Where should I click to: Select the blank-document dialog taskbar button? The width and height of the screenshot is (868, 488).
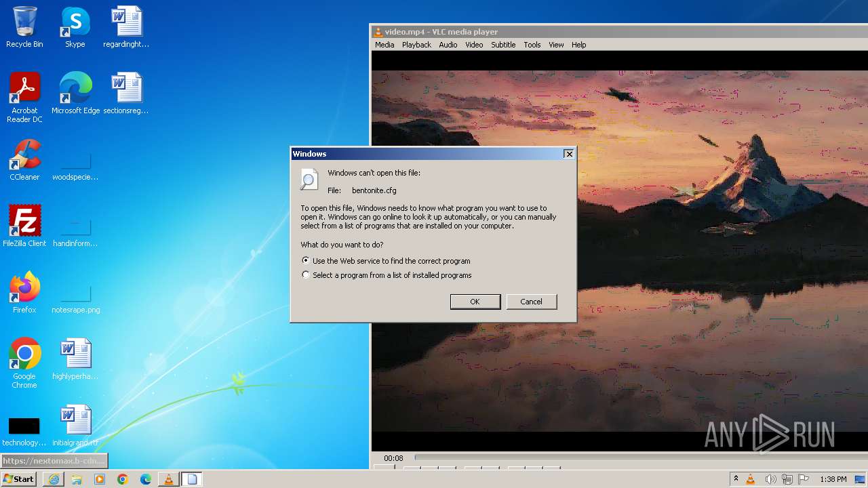coord(192,479)
